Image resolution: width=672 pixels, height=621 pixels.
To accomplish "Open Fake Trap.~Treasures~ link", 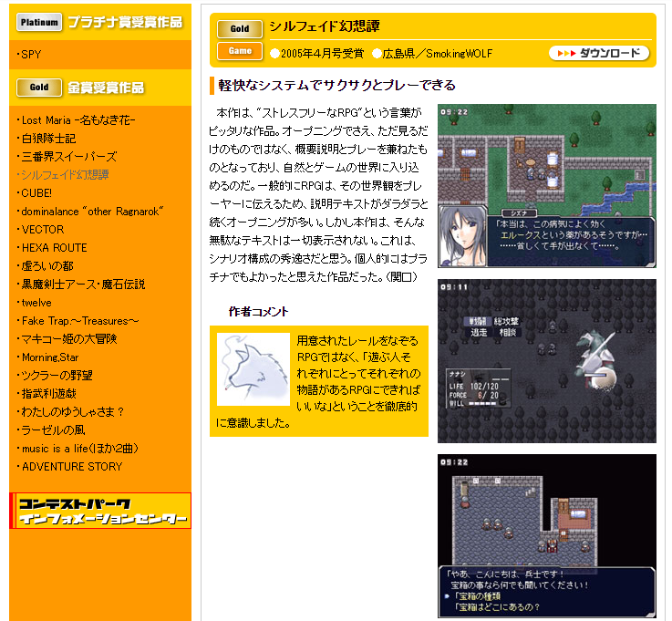I will (x=80, y=321).
